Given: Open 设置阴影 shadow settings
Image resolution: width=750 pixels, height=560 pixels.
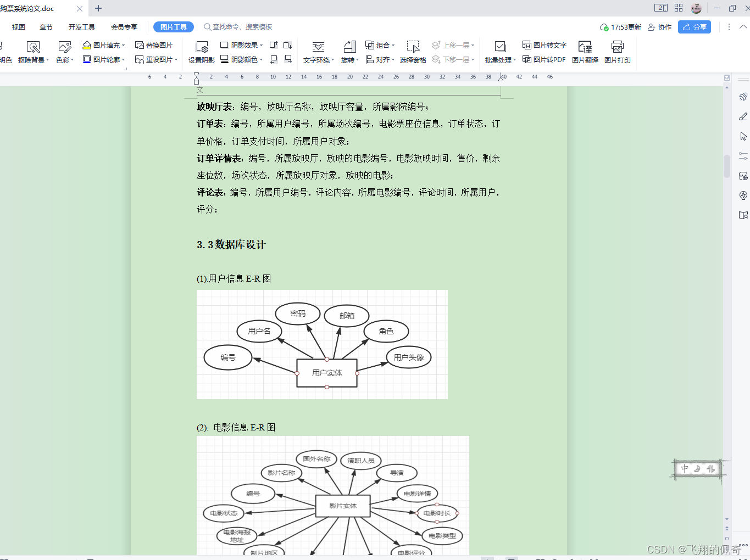Looking at the screenshot, I should coord(202,53).
